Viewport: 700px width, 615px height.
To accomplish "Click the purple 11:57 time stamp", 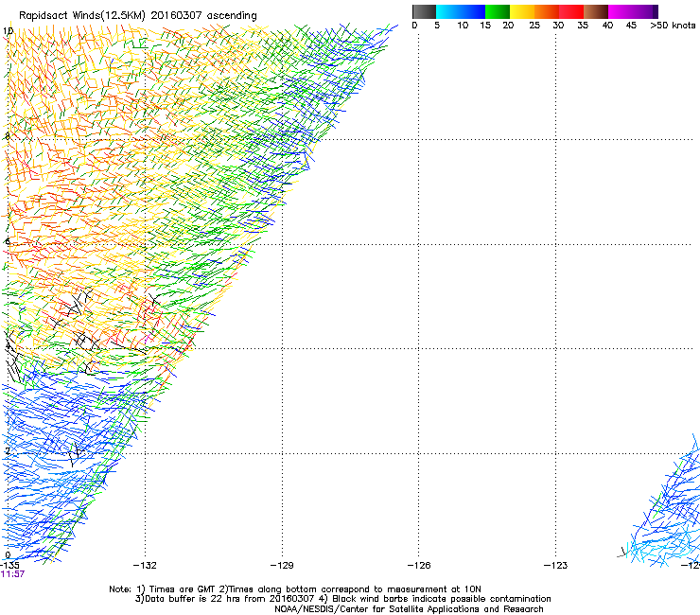I will (12, 574).
